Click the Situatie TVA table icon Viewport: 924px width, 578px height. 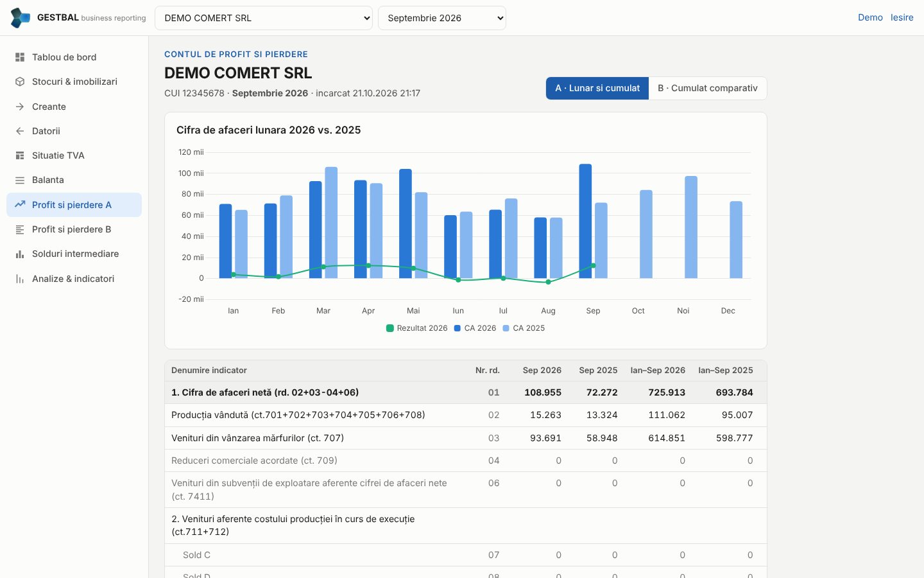click(20, 155)
